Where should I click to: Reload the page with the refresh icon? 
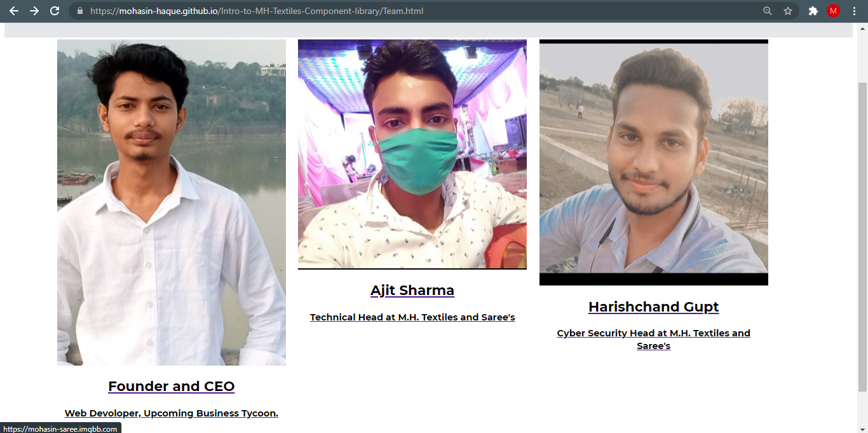[55, 11]
